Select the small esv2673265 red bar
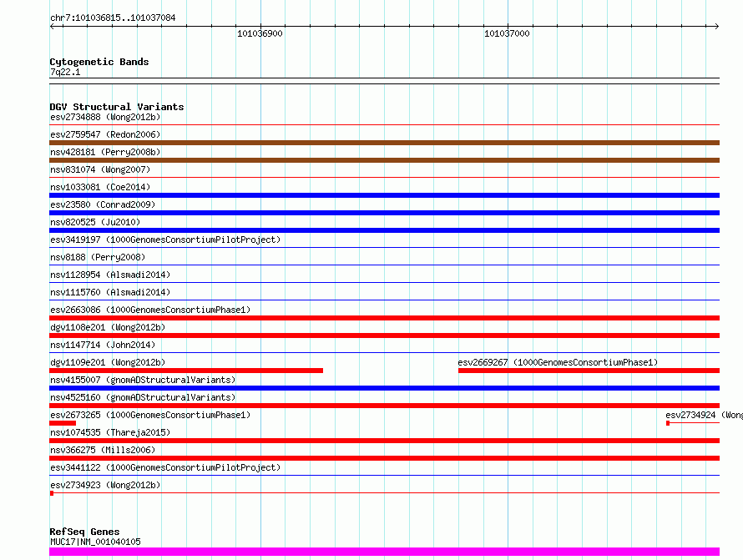Image resolution: width=743 pixels, height=560 pixels. coord(63,423)
